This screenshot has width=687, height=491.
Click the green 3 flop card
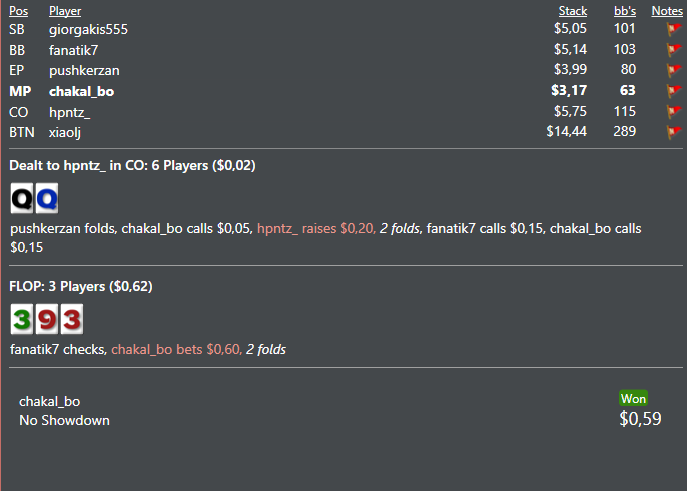[x=21, y=320]
